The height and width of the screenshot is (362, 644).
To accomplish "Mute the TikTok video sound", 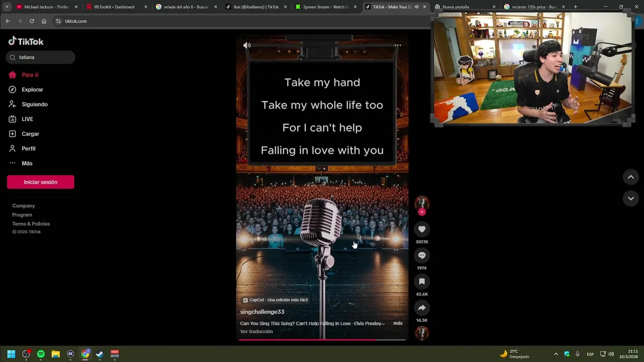I will pyautogui.click(x=247, y=45).
